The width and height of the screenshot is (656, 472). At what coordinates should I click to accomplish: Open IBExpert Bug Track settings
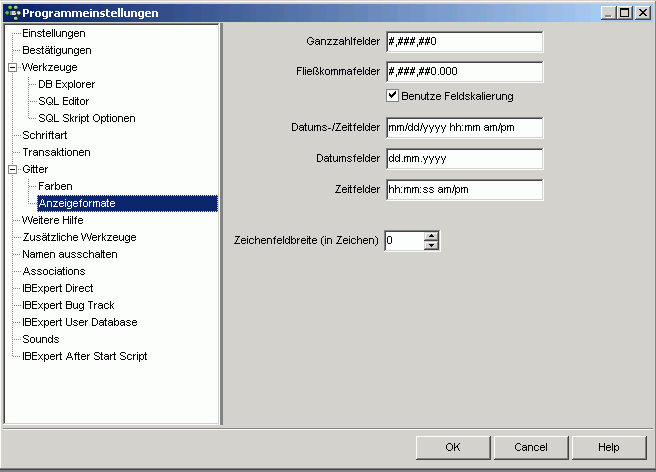coord(68,305)
